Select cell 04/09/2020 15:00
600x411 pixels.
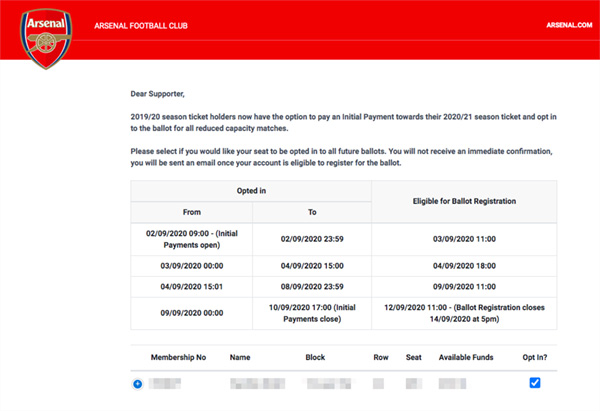click(x=312, y=266)
